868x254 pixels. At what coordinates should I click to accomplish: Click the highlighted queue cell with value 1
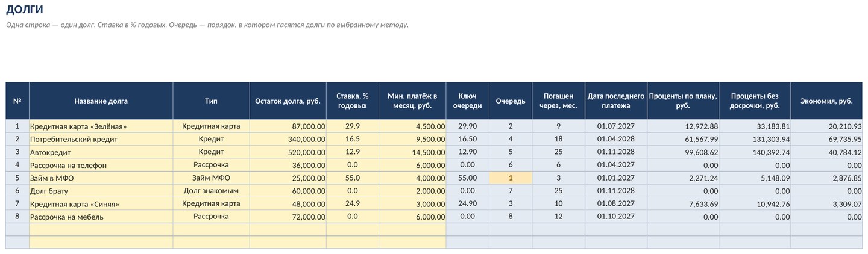[x=511, y=178]
